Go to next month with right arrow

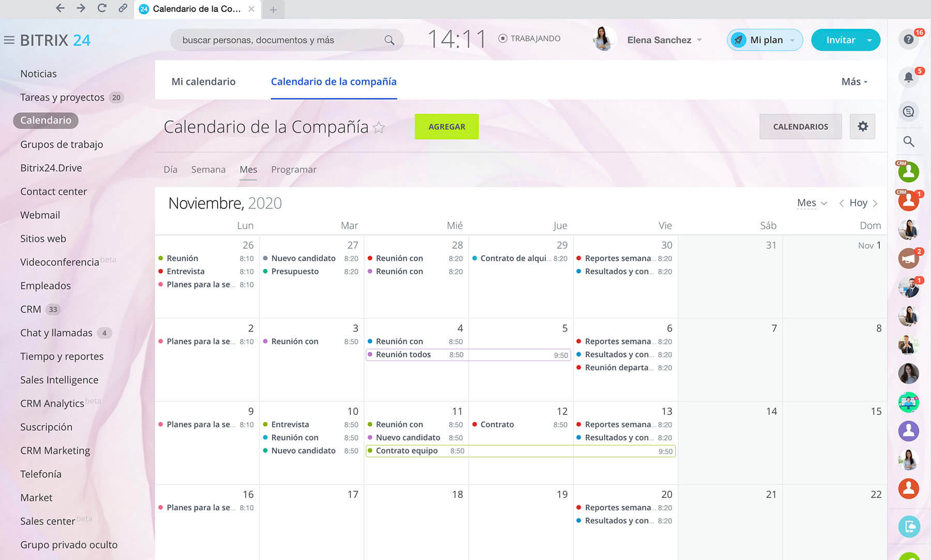click(x=875, y=203)
